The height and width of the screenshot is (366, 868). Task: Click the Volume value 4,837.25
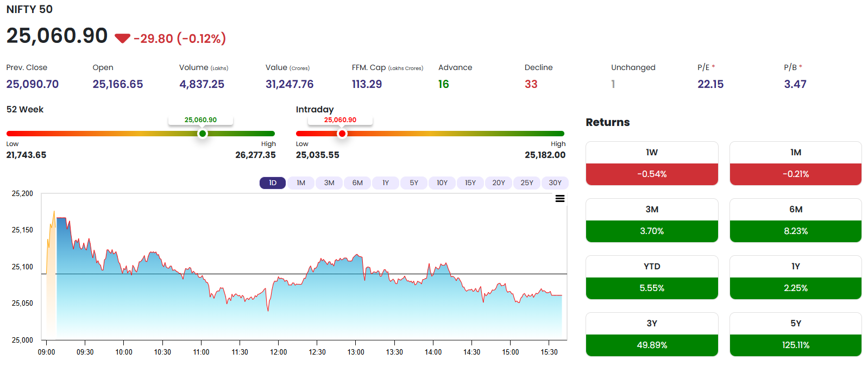202,84
